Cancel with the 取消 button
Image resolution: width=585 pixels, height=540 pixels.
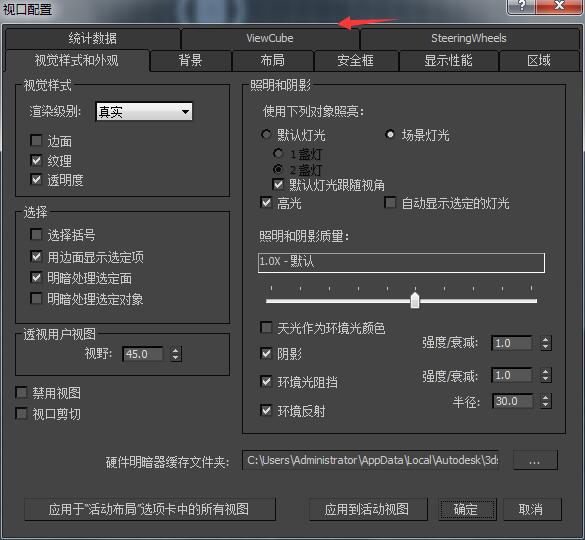[531, 509]
